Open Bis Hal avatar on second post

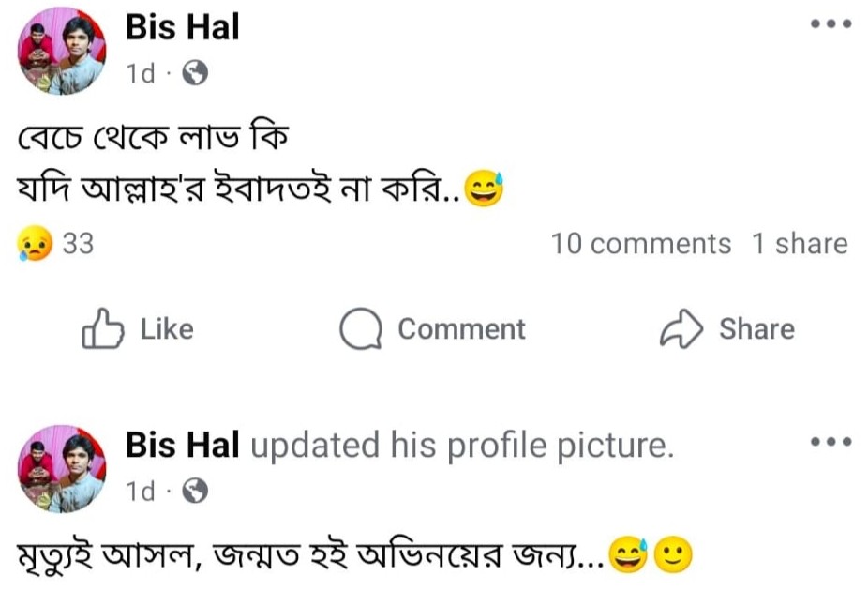[x=62, y=467]
